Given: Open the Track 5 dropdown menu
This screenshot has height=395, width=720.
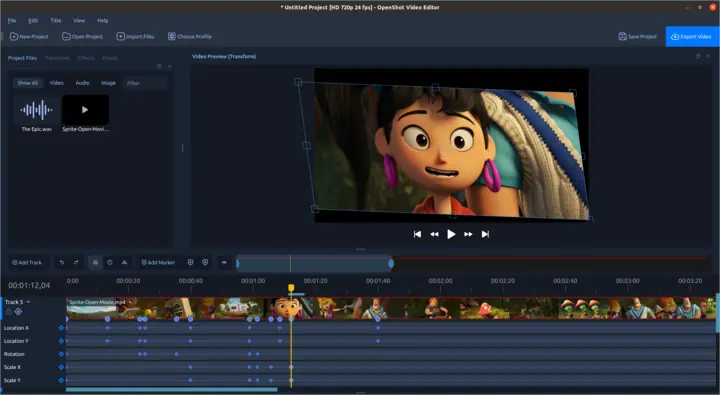Looking at the screenshot, I should tap(28, 302).
